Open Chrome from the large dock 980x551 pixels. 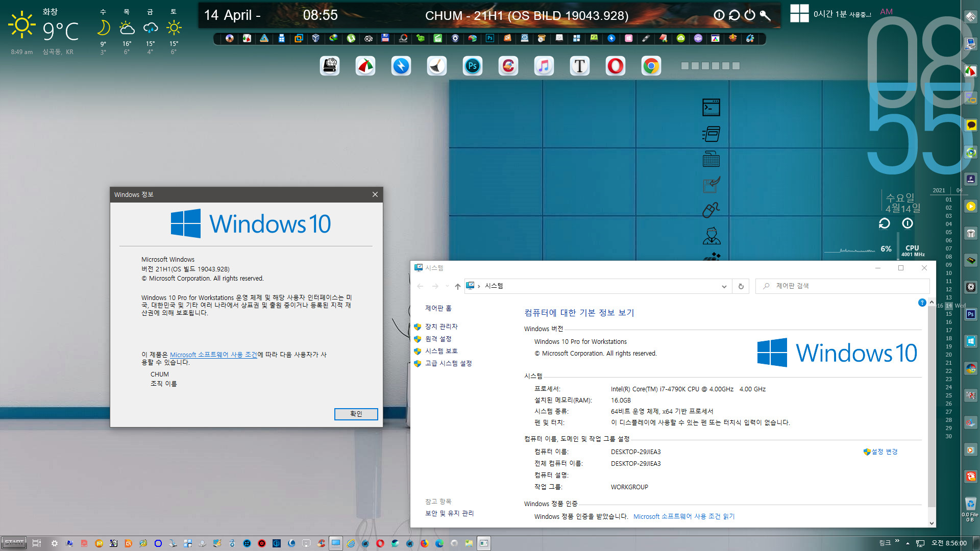click(651, 66)
